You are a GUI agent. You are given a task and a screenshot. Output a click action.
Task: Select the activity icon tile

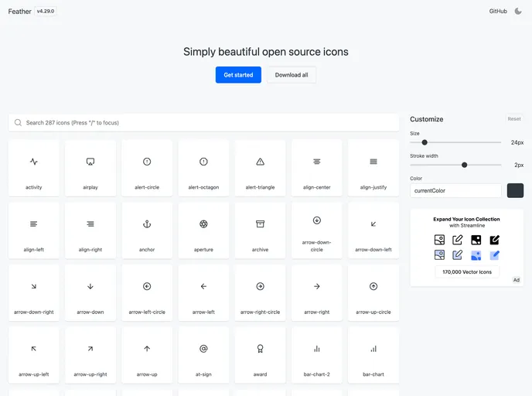click(x=34, y=168)
